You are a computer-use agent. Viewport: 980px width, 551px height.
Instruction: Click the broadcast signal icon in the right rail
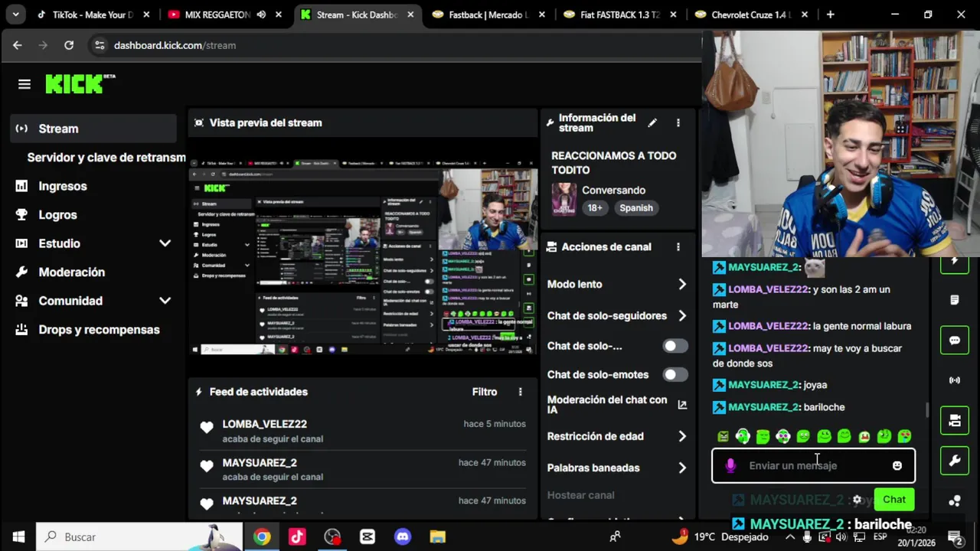pyautogui.click(x=955, y=380)
